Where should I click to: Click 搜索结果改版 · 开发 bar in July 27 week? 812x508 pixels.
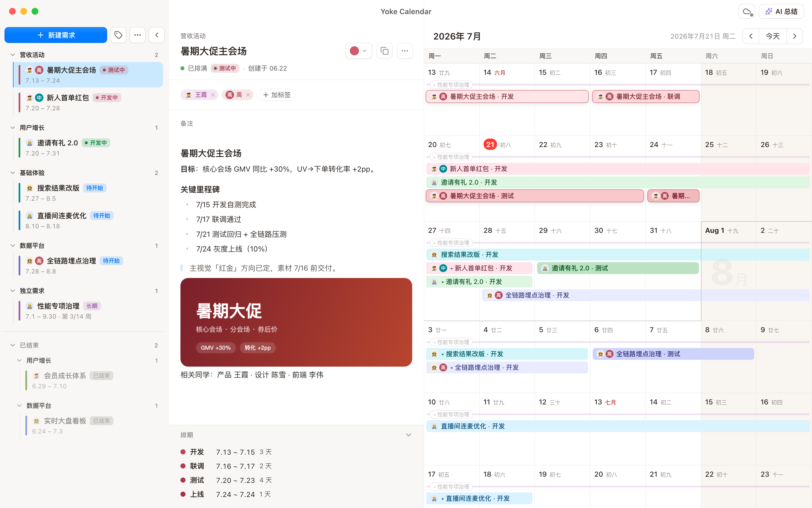(x=618, y=255)
